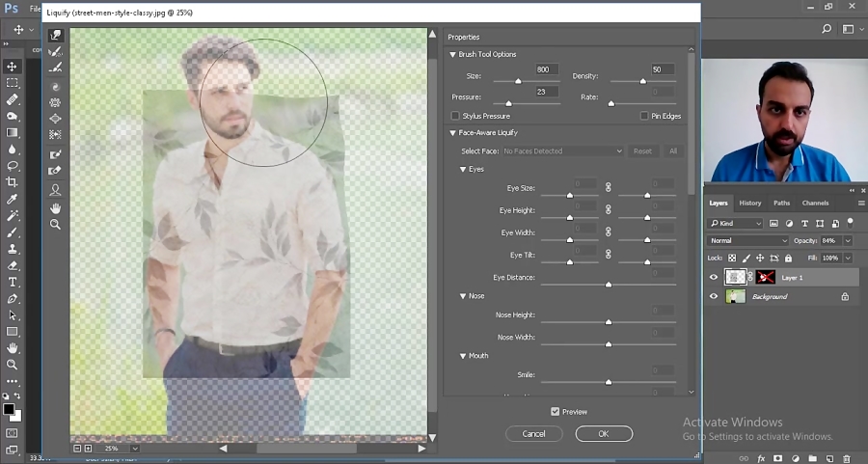Image resolution: width=868 pixels, height=464 pixels.
Task: Open the Select Face dropdown
Action: (x=562, y=151)
